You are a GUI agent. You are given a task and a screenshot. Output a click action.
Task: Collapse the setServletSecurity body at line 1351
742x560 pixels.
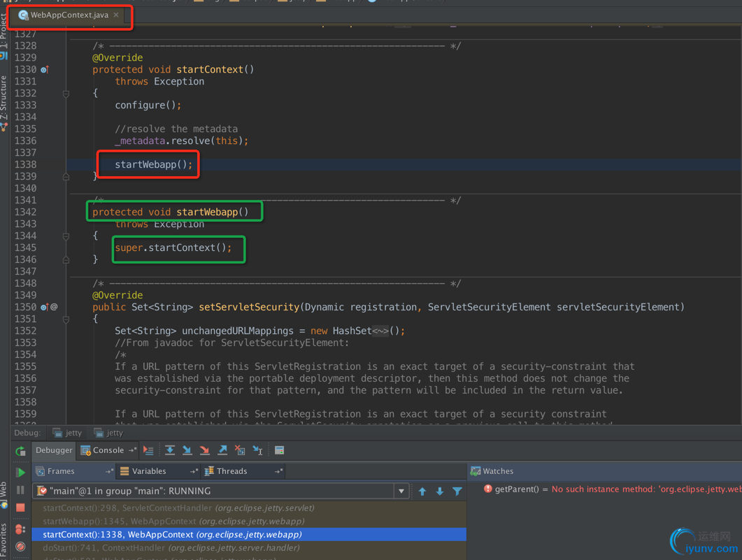pyautogui.click(x=66, y=320)
